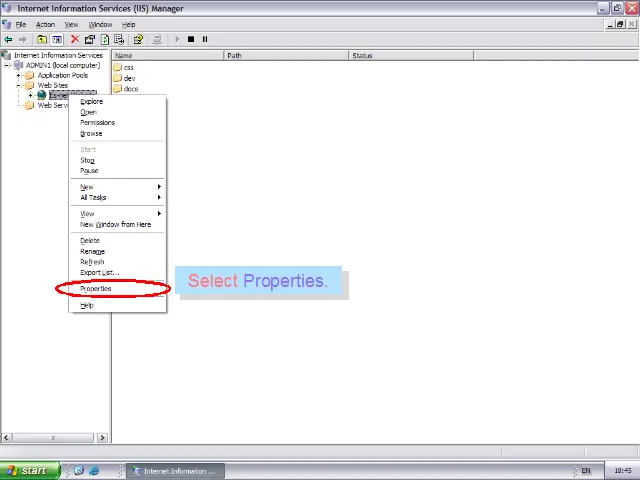Screen dimensions: 640x480
Task: Click the tree pane scroll right arrow
Action: [102, 438]
